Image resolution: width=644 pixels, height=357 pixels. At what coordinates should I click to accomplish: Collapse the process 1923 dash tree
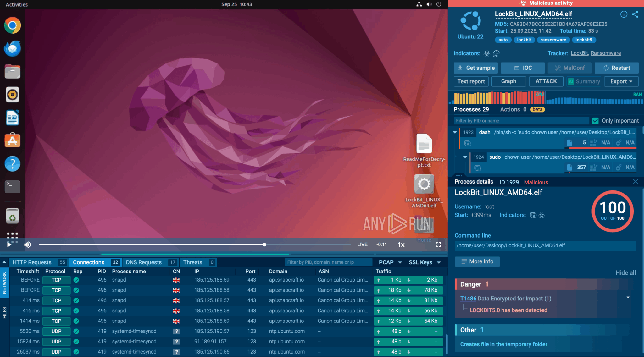coord(455,132)
